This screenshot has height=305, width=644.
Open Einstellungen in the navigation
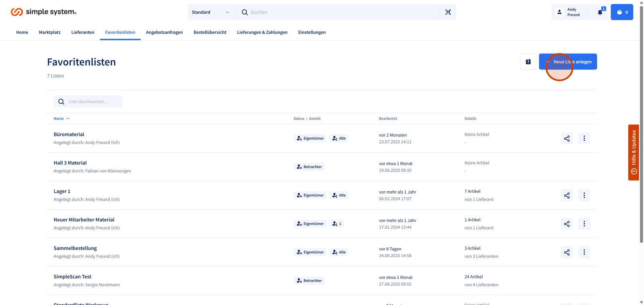pyautogui.click(x=312, y=33)
